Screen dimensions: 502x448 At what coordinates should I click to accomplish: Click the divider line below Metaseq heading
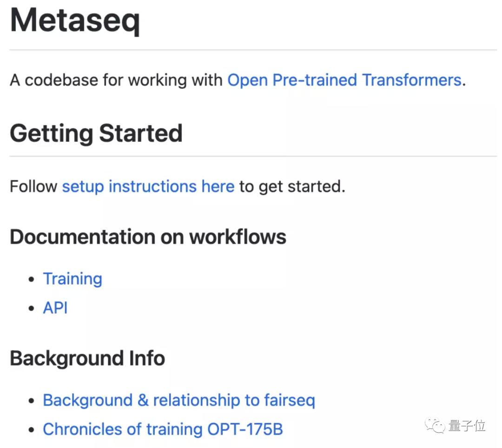(x=253, y=50)
